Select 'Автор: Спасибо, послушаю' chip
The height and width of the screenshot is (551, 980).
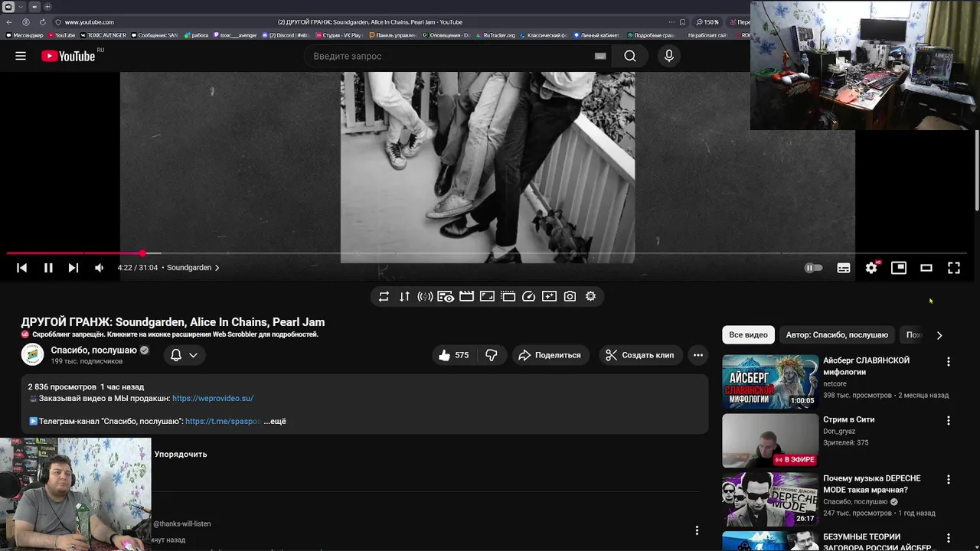(x=837, y=334)
